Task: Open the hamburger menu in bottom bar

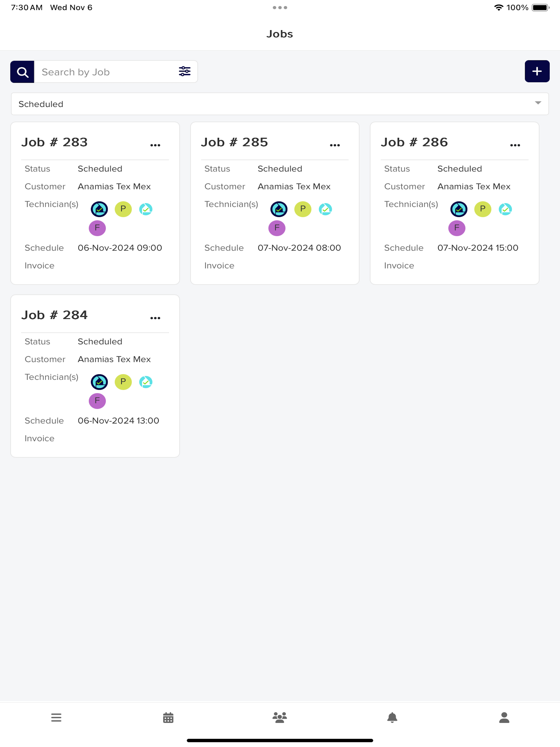Action: (x=56, y=717)
